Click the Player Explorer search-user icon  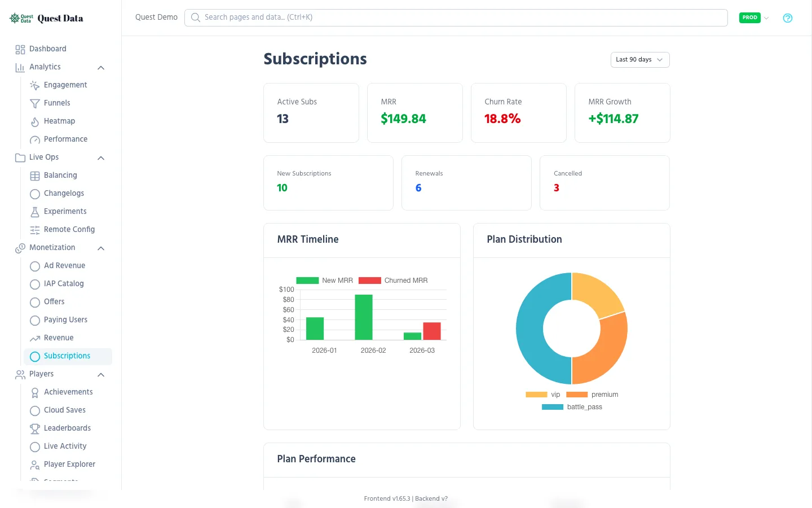[x=35, y=465]
